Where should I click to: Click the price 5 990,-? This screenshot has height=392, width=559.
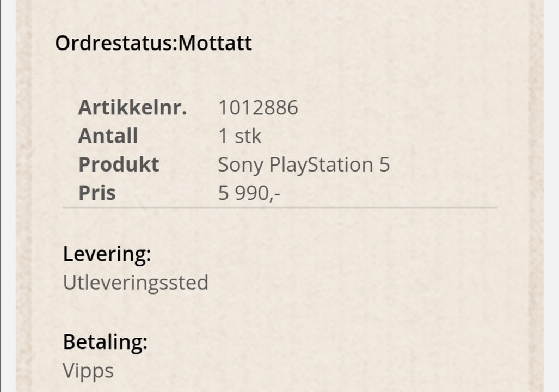coord(249,193)
